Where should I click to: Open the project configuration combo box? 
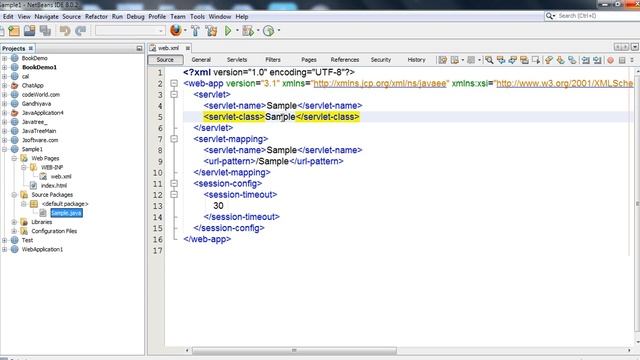pos(130,31)
